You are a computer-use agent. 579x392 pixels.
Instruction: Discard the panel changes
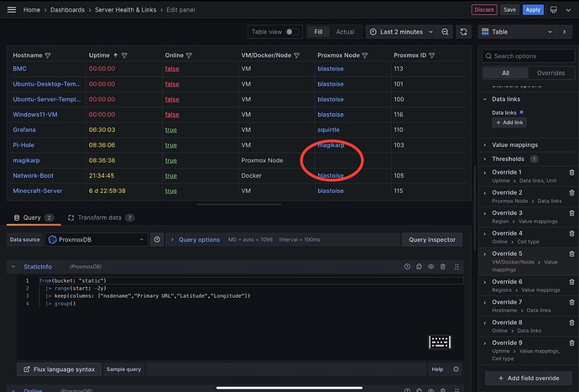click(x=483, y=9)
